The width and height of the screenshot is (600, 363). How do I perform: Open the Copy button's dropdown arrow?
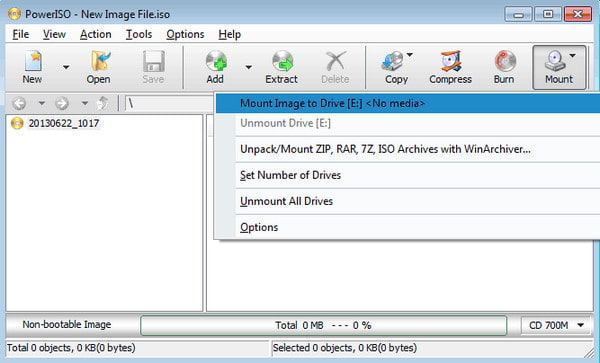(x=410, y=55)
